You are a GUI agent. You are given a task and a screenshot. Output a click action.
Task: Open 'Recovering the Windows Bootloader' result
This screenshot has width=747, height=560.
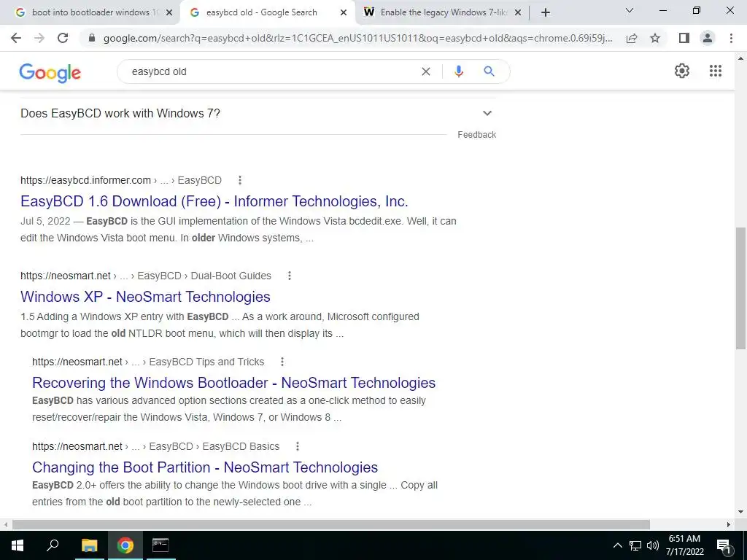(x=233, y=383)
